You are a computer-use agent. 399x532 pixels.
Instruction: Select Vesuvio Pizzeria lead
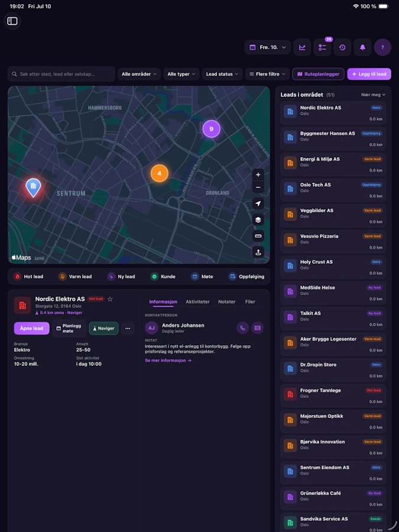pos(333,242)
